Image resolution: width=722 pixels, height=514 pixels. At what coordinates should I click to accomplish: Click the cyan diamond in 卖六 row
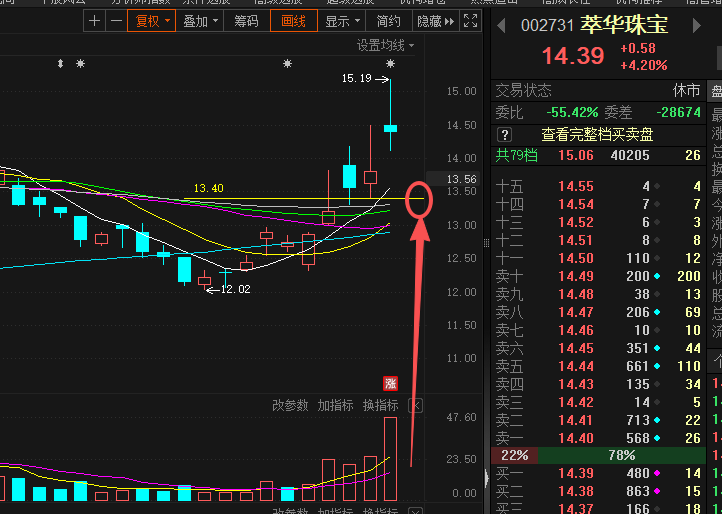click(657, 348)
